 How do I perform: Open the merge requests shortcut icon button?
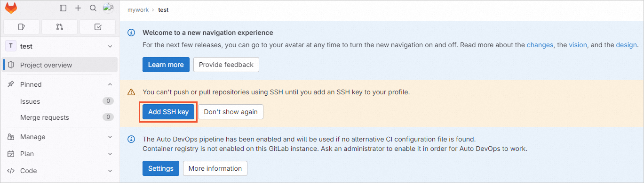coord(60,27)
